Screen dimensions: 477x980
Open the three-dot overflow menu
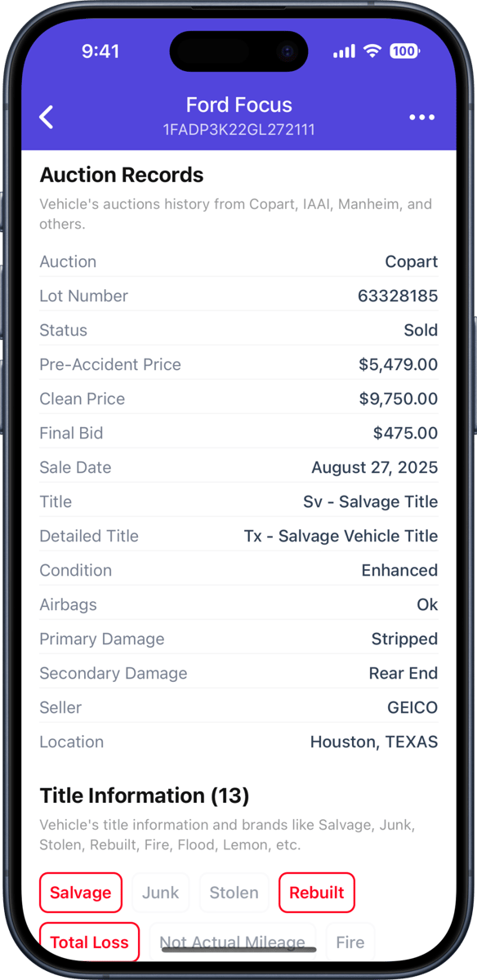[x=422, y=117]
